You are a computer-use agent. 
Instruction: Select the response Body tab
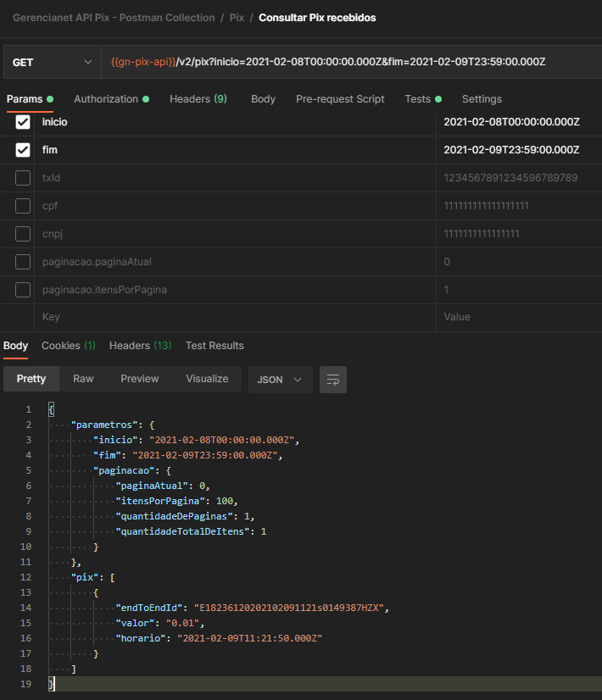pos(15,346)
